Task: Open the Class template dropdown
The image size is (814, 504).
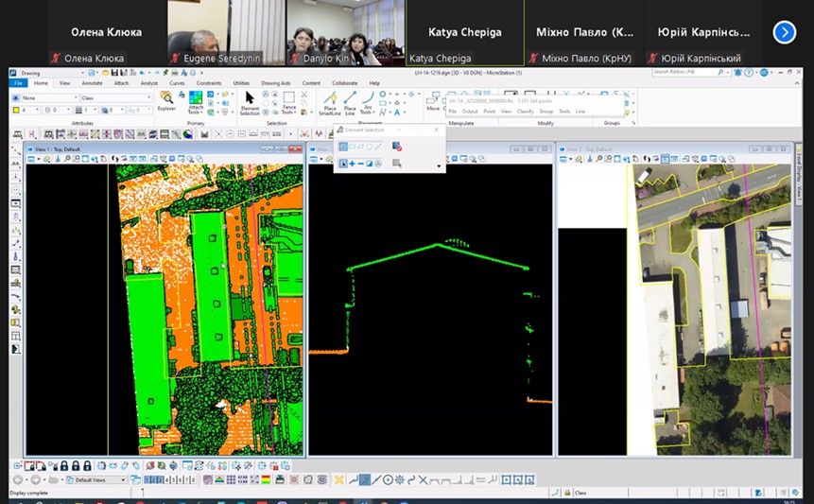Action: coord(116,97)
